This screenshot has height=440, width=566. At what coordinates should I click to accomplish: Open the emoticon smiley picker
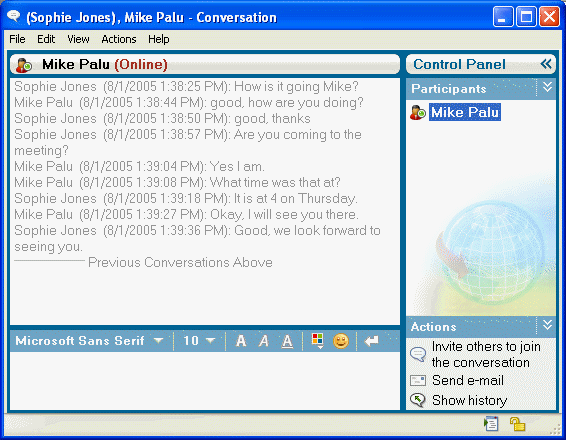click(341, 341)
